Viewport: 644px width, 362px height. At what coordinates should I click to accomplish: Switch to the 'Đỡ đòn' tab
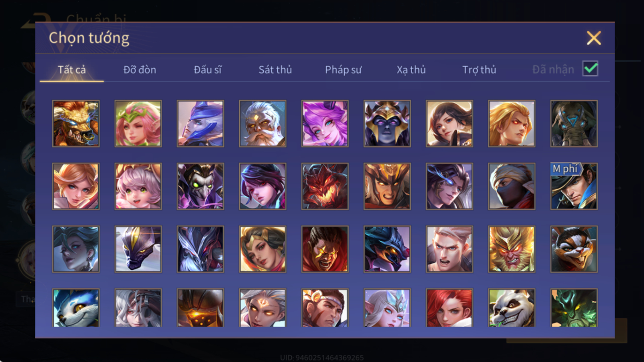(140, 70)
